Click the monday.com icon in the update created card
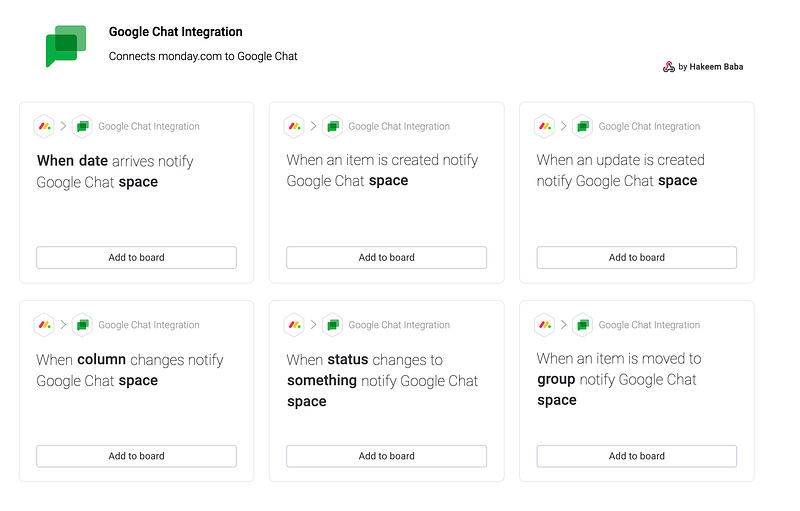The height and width of the screenshot is (511, 800). click(545, 126)
